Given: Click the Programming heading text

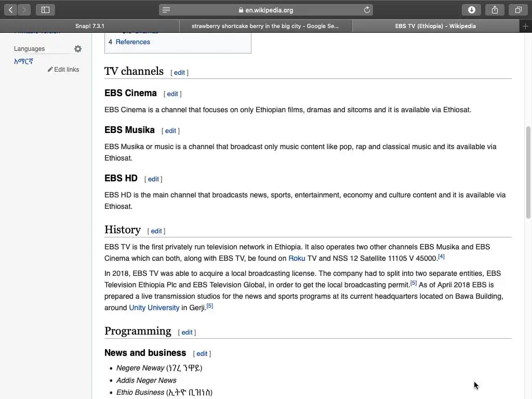Looking at the screenshot, I should (138, 331).
